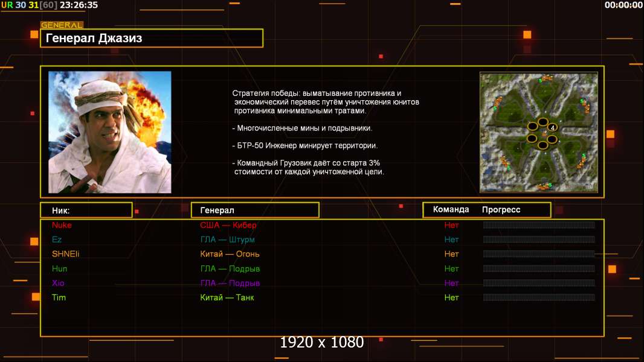The height and width of the screenshot is (362, 644).
Task: Click the Команда column header
Action: point(451,209)
